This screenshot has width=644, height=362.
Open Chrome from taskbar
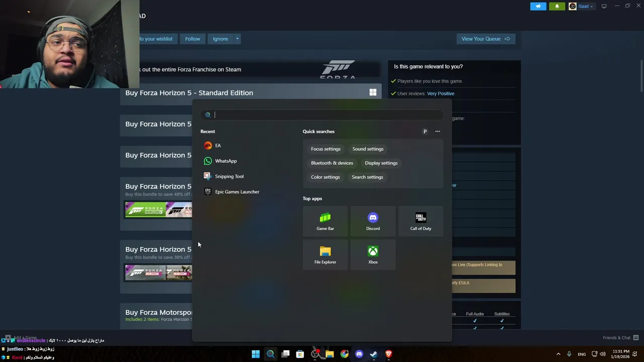click(344, 354)
